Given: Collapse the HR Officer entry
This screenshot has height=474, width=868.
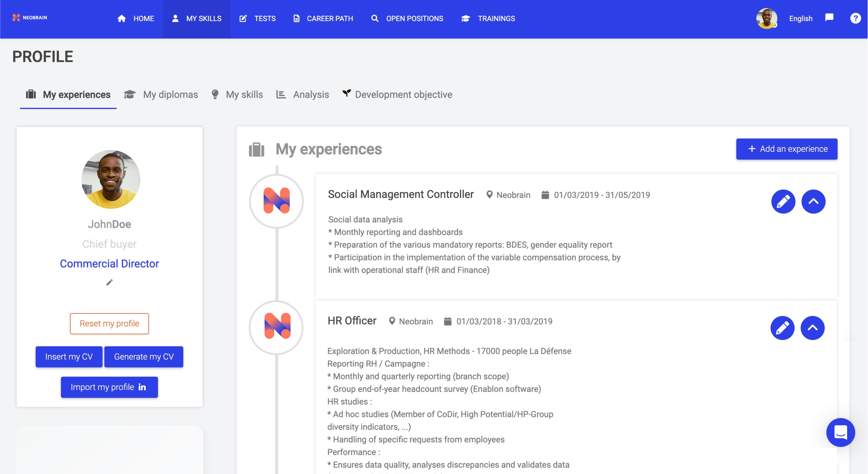Looking at the screenshot, I should (x=812, y=328).
